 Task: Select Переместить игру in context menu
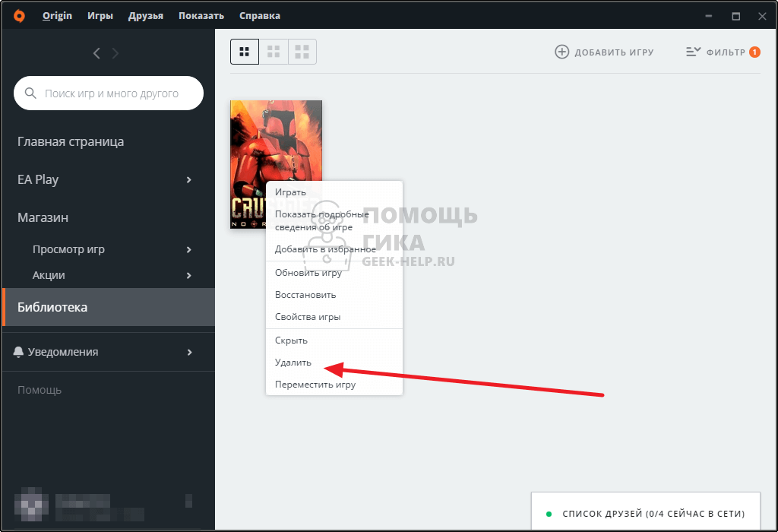[x=334, y=385]
